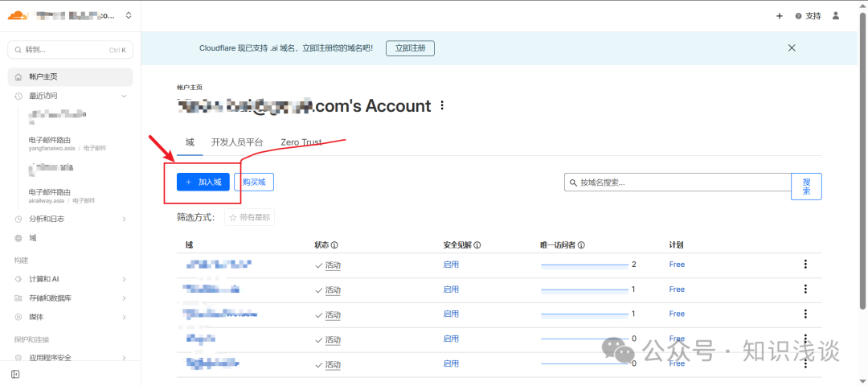The height and width of the screenshot is (386, 868).
Task: Collapse sidebar using bottom-left panel icon
Action: pyautogui.click(x=15, y=374)
